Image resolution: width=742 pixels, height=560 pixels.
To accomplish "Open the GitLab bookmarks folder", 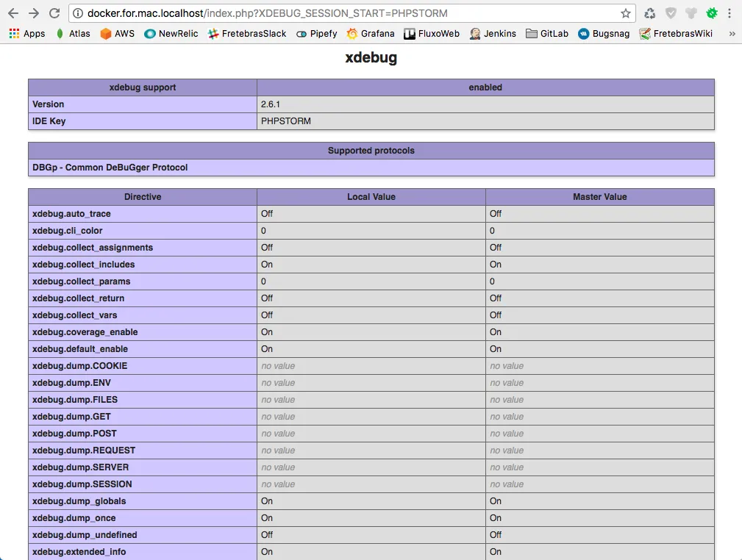I will point(547,34).
